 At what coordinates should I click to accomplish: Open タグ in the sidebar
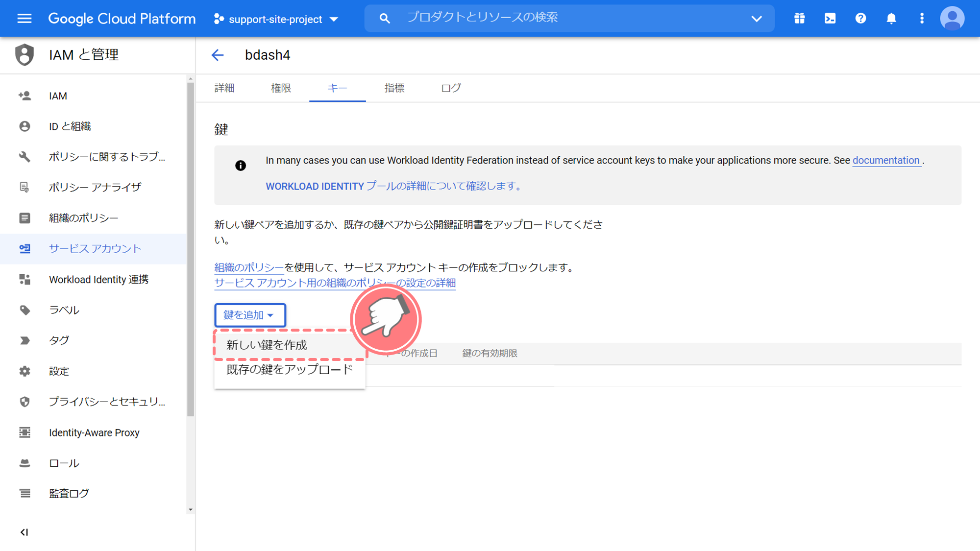pyautogui.click(x=93, y=340)
